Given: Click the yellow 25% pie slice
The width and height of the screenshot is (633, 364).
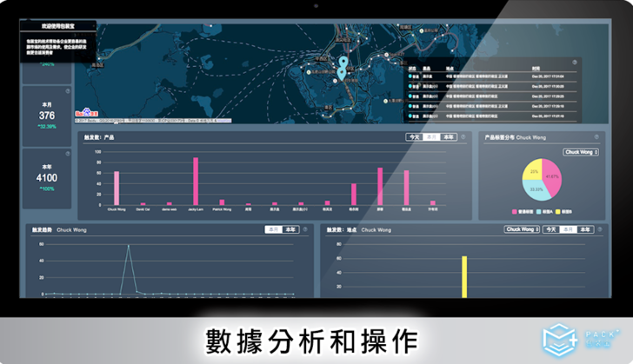Looking at the screenshot, I should pos(534,171).
